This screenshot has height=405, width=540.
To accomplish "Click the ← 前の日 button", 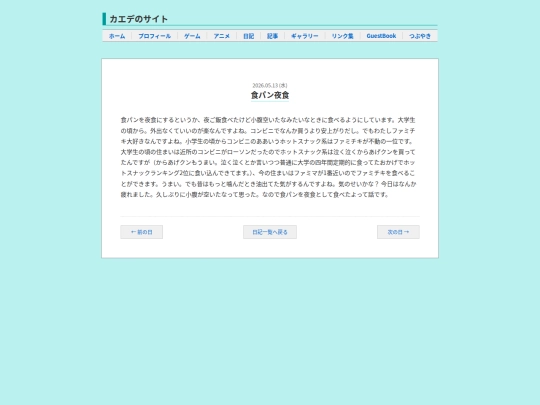I will point(142,232).
